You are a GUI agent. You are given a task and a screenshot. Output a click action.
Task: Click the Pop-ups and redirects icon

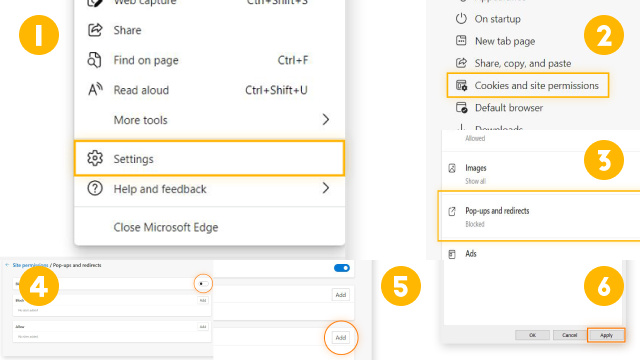(x=452, y=211)
